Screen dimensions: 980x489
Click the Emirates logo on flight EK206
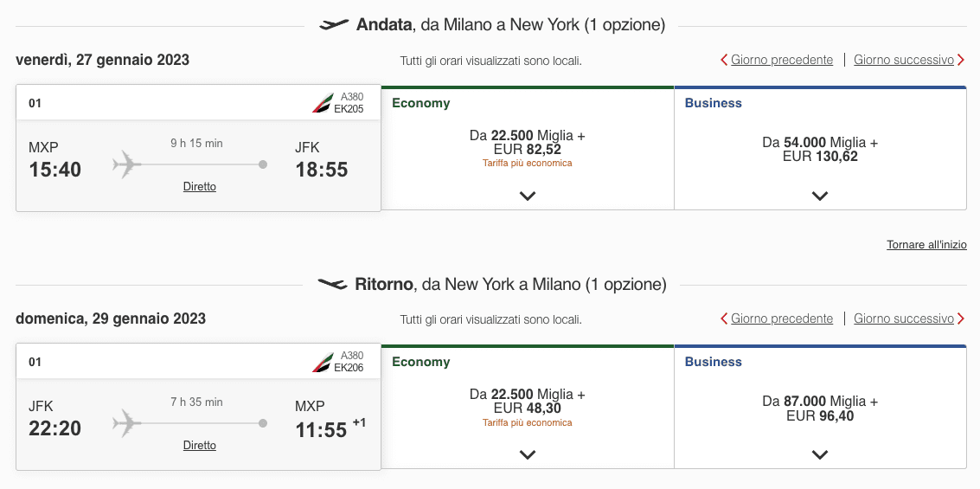[323, 362]
